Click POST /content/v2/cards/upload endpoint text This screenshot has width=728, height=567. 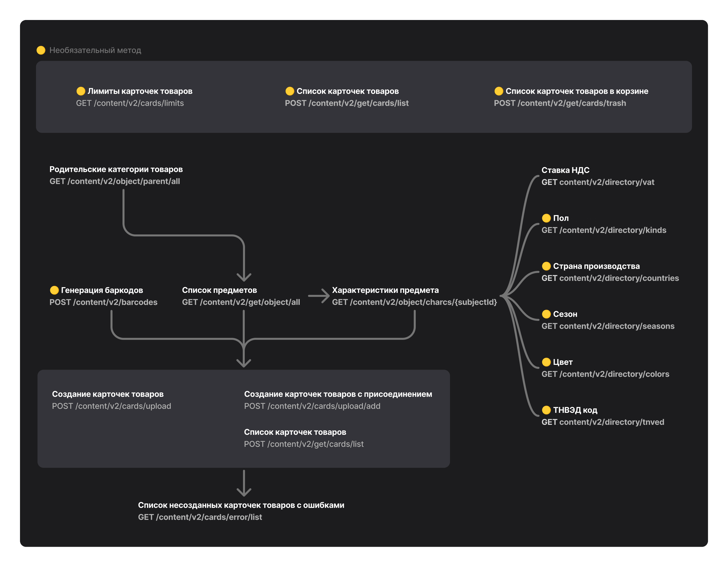pos(111,406)
